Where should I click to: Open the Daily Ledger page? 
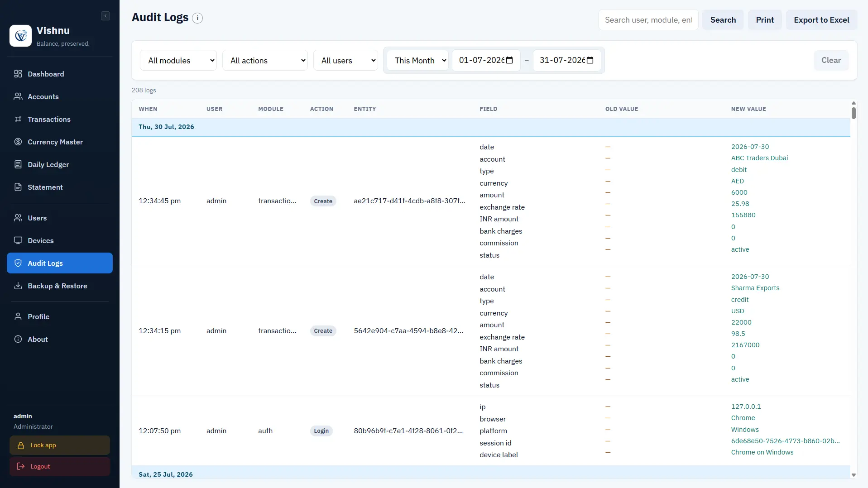point(60,164)
